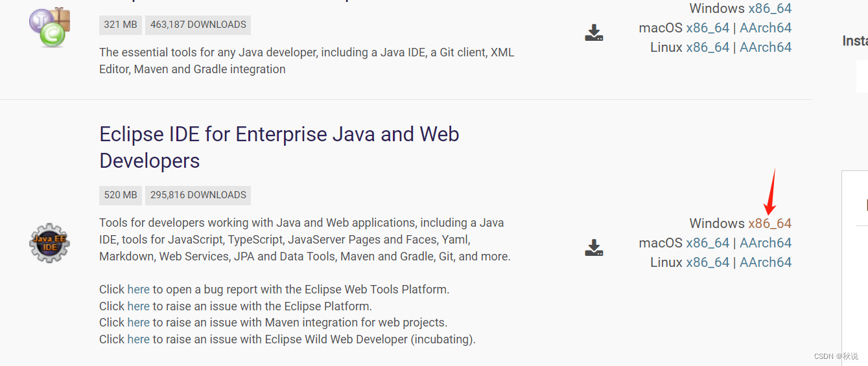Viewport: 868px width, 366px height.
Task: Click 'here' to raise Eclipse Platform issue
Action: point(138,306)
